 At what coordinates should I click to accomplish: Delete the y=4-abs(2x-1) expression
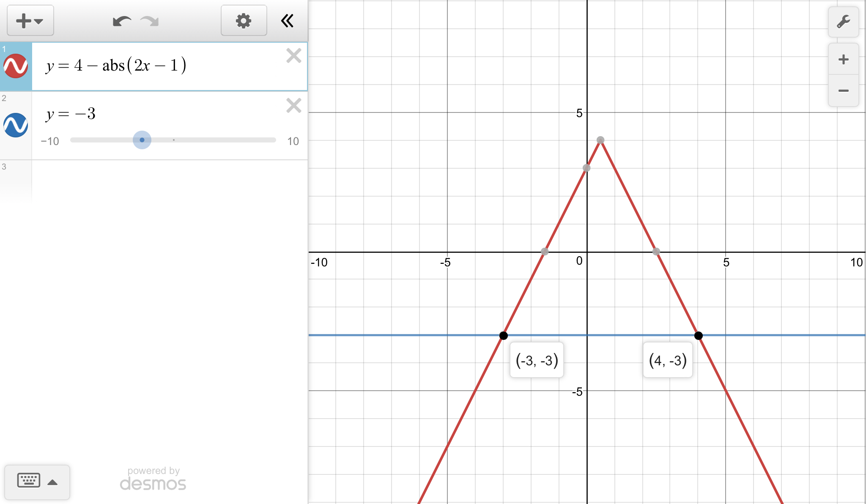[293, 56]
